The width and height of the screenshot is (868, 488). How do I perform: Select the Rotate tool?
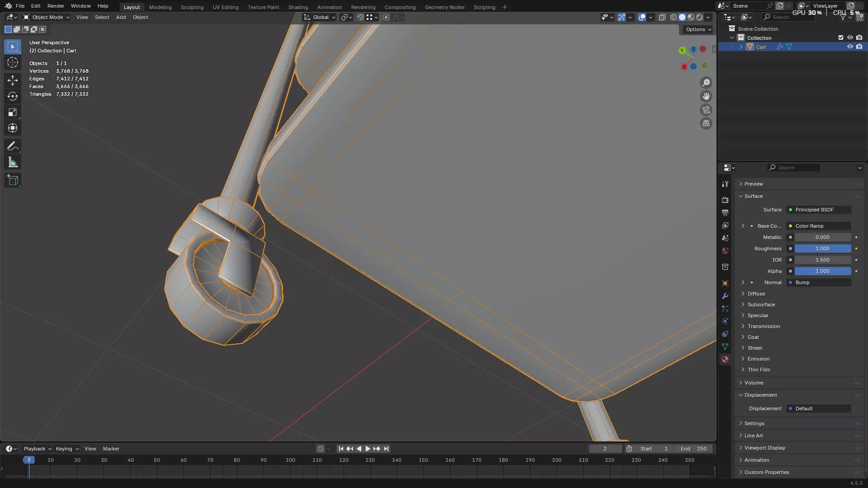pos(13,96)
